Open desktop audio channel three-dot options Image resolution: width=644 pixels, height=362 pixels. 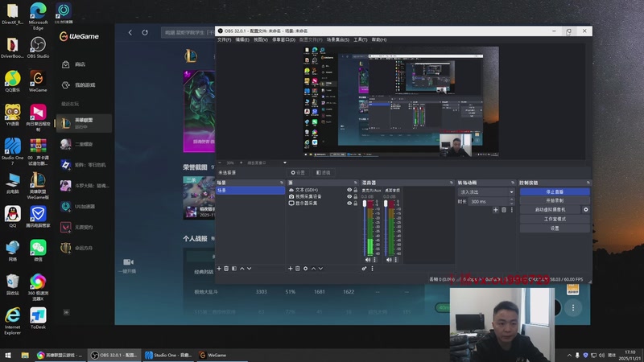396,260
